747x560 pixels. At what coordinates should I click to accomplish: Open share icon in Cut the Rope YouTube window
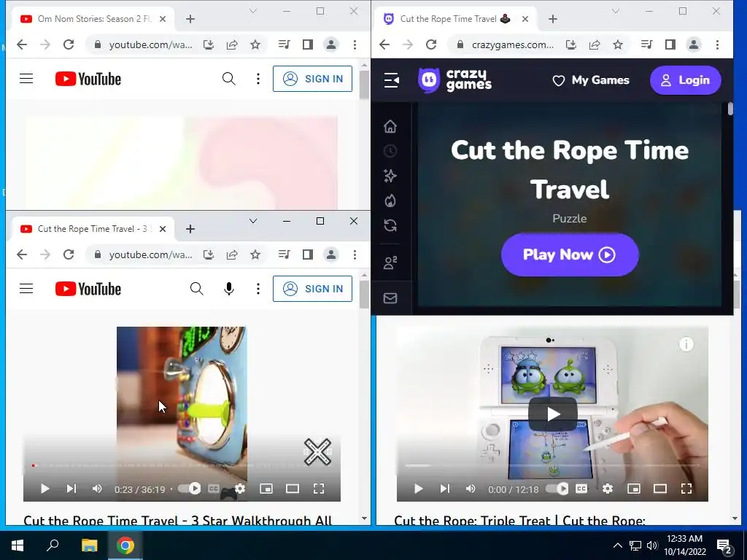tap(232, 254)
